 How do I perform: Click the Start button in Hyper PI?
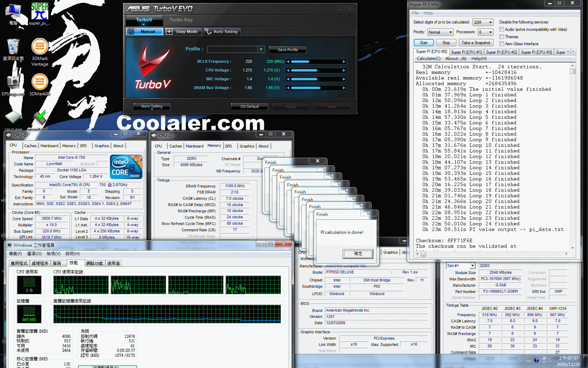pyautogui.click(x=423, y=43)
